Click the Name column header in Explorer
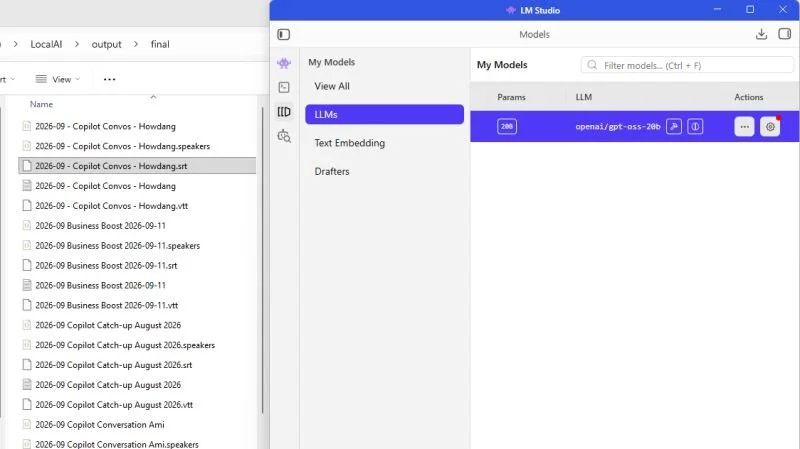This screenshot has width=800, height=449. 41,104
